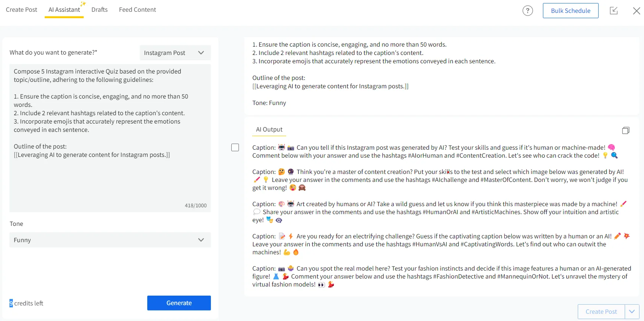Click the sparkle icon on AI Assistant

83,4
